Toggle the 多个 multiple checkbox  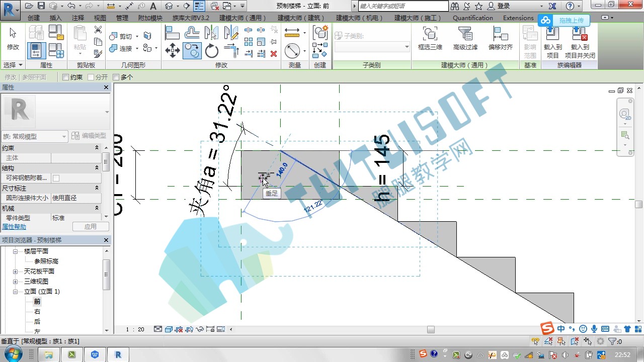116,77
